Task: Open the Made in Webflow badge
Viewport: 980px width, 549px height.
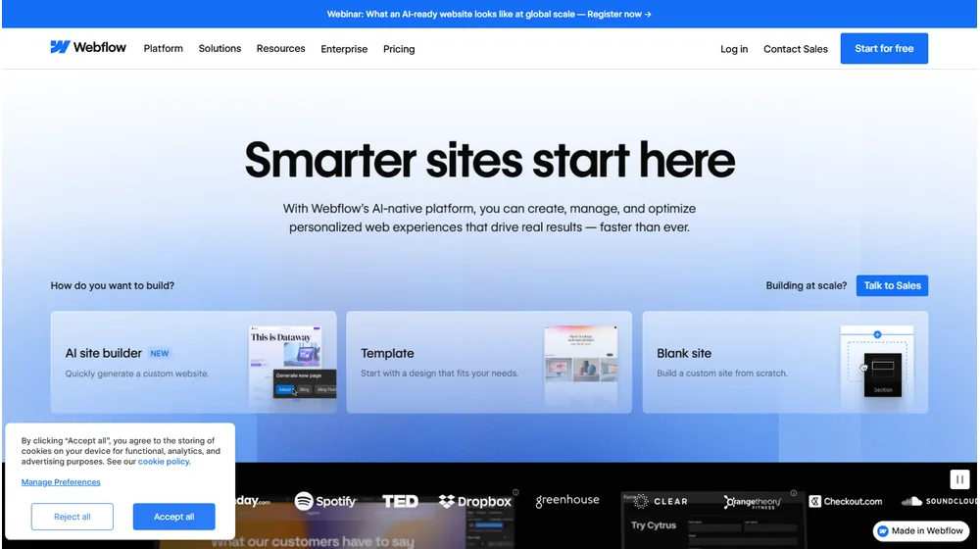Action: click(x=920, y=530)
